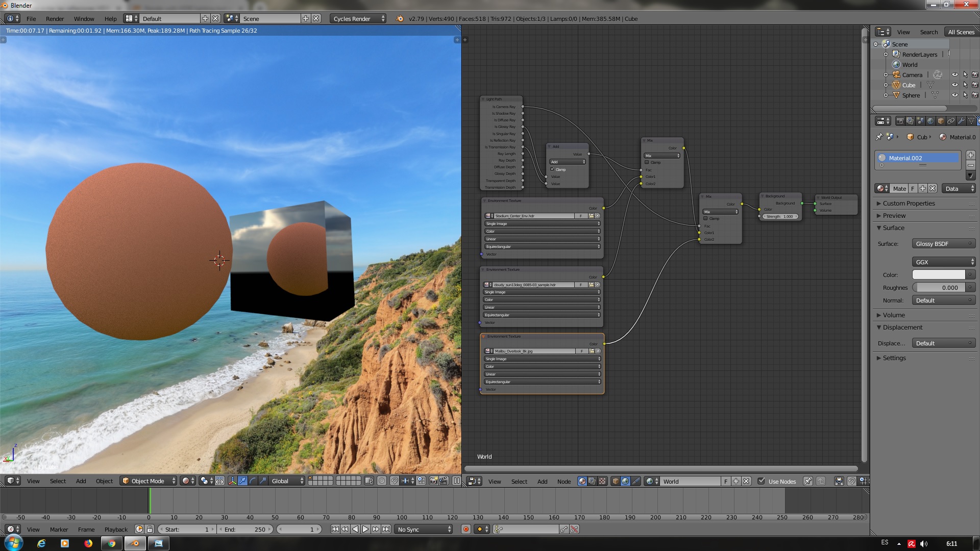Pin the node tree with pin icon
Image resolution: width=980 pixels, height=551 pixels.
(807, 481)
